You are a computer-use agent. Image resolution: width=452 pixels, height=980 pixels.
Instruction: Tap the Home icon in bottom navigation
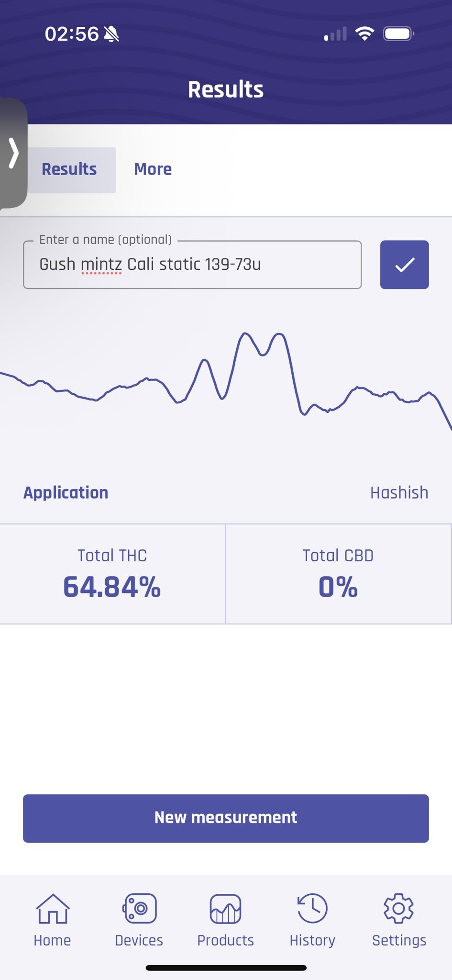[53, 909]
